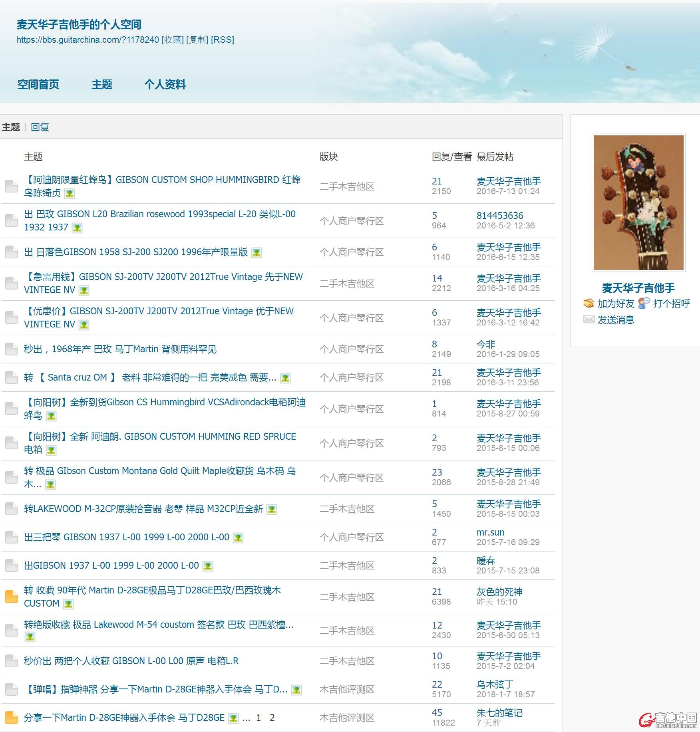
Task: Click last poster 朱七的笔记
Action: pos(499,713)
